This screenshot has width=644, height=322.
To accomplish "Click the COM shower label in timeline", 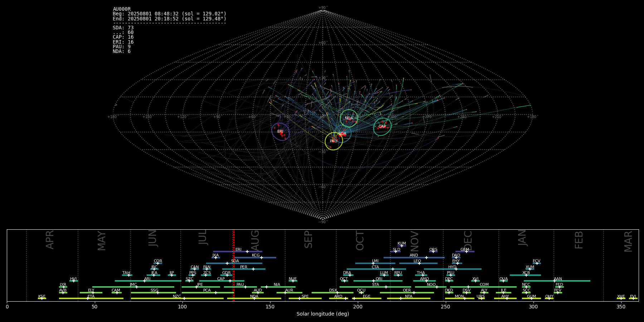I will point(484,285).
